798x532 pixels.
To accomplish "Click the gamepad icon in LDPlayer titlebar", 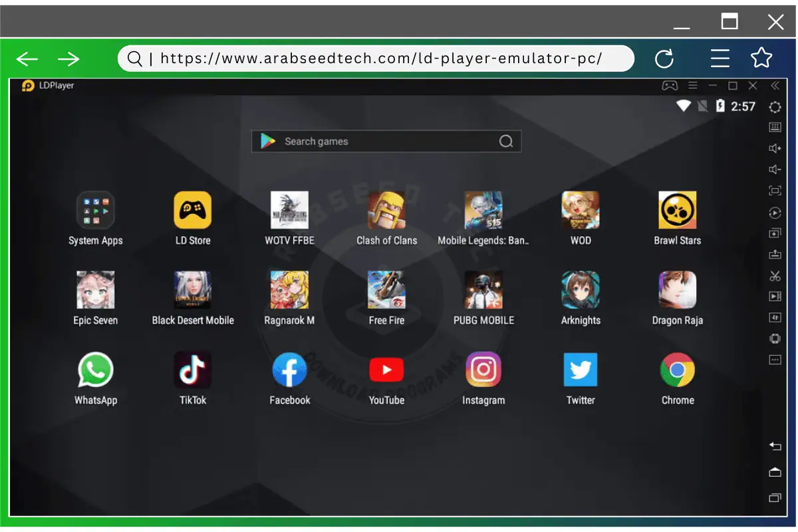I will pos(670,85).
